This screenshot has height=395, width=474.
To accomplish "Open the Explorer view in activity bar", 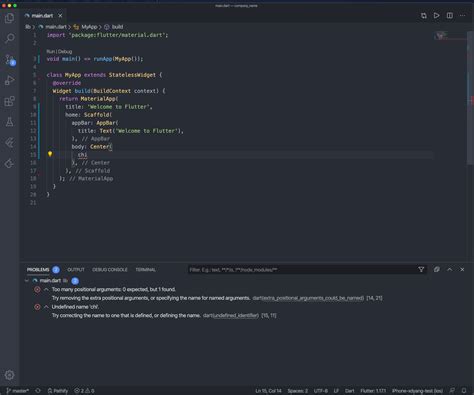I will pos(10,18).
